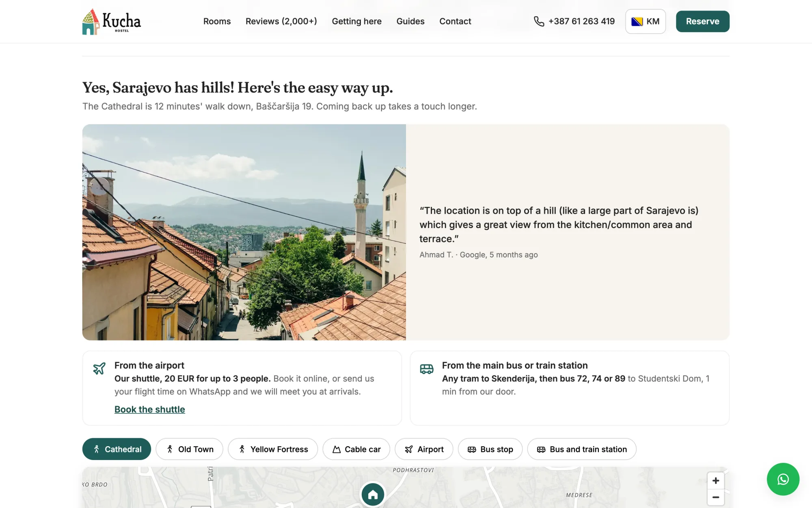
Task: Go to the Getting here section
Action: [356, 21]
